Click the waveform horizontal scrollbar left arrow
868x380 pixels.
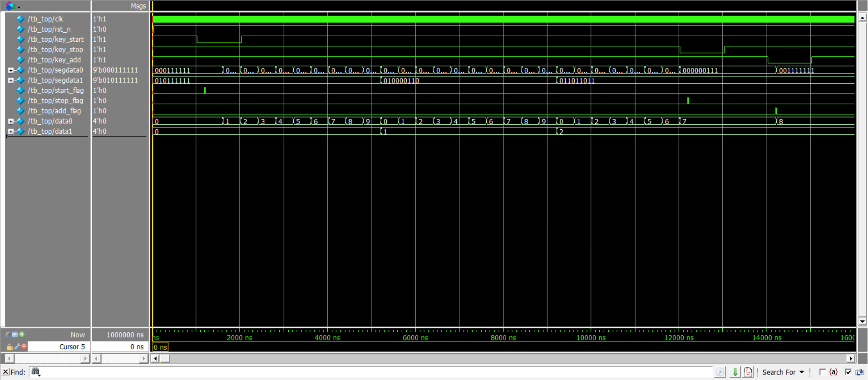coord(155,358)
